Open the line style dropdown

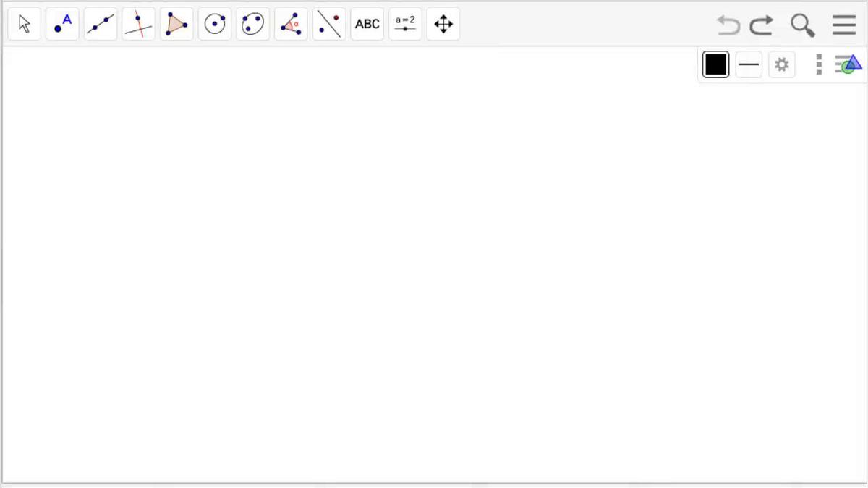(x=749, y=65)
